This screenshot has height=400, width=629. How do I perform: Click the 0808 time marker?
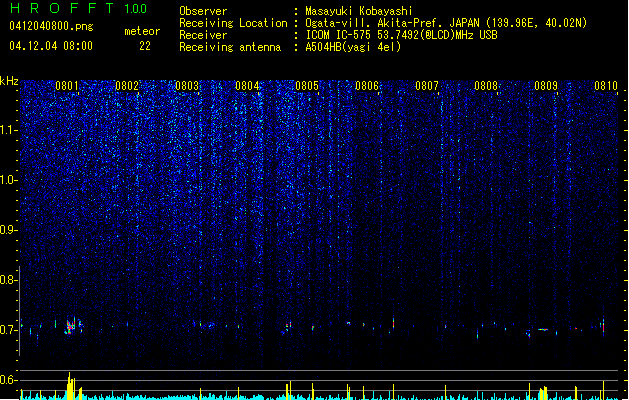pos(486,86)
